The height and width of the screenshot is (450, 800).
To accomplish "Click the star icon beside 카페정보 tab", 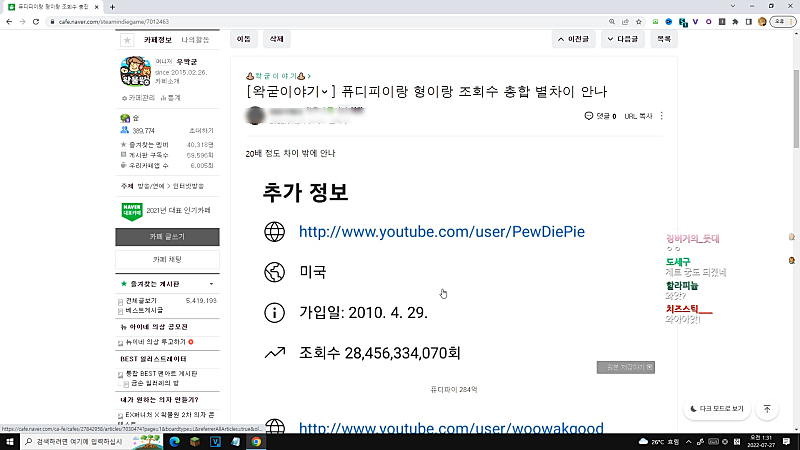I will point(127,40).
